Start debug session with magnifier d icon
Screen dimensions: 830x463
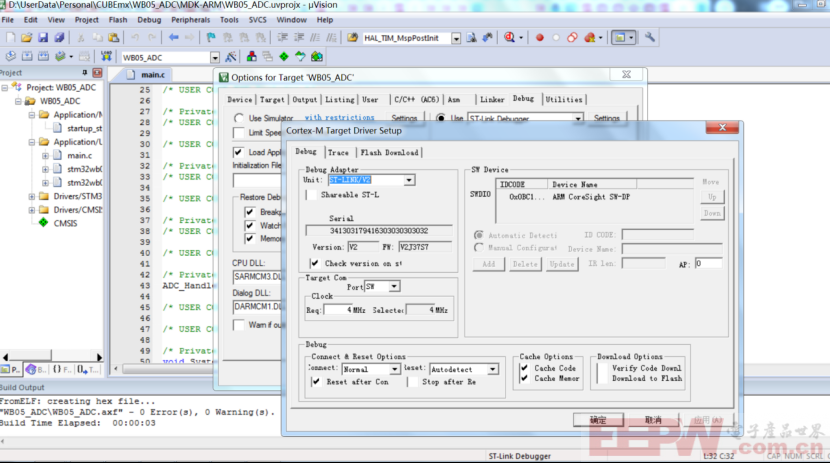click(510, 38)
